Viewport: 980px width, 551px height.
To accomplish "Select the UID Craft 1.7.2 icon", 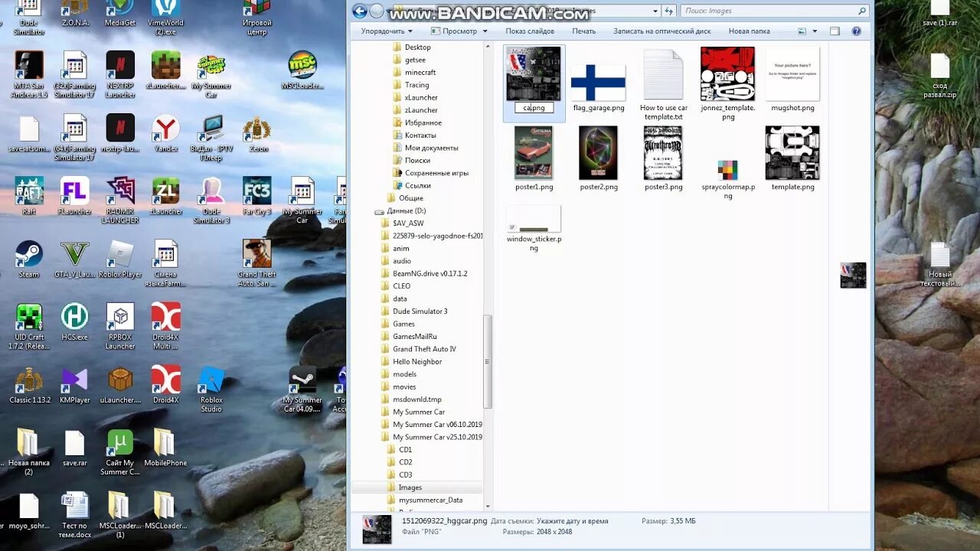I will [28, 326].
